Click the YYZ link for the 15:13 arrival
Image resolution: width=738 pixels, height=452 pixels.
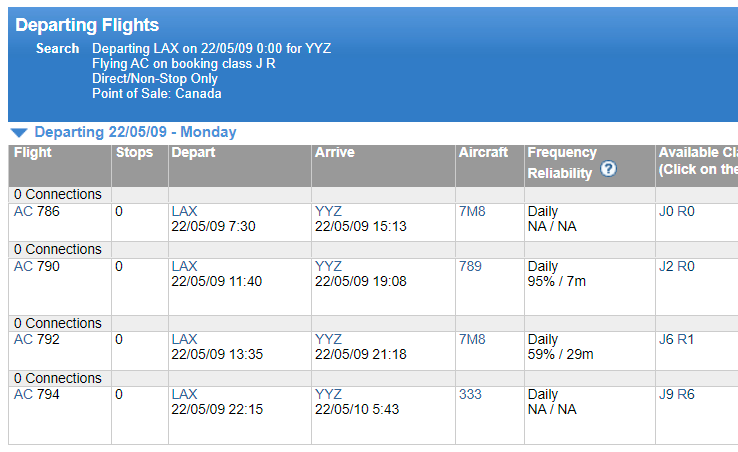tap(328, 212)
